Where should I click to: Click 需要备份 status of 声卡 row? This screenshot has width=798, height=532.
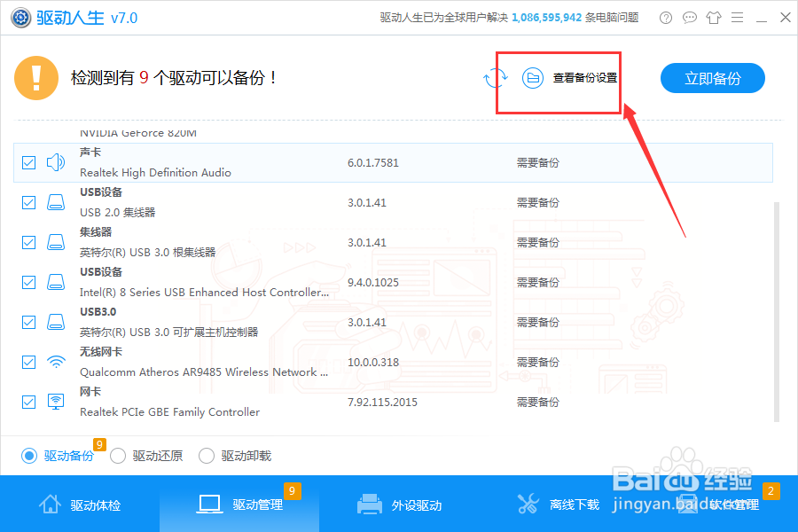[538, 163]
